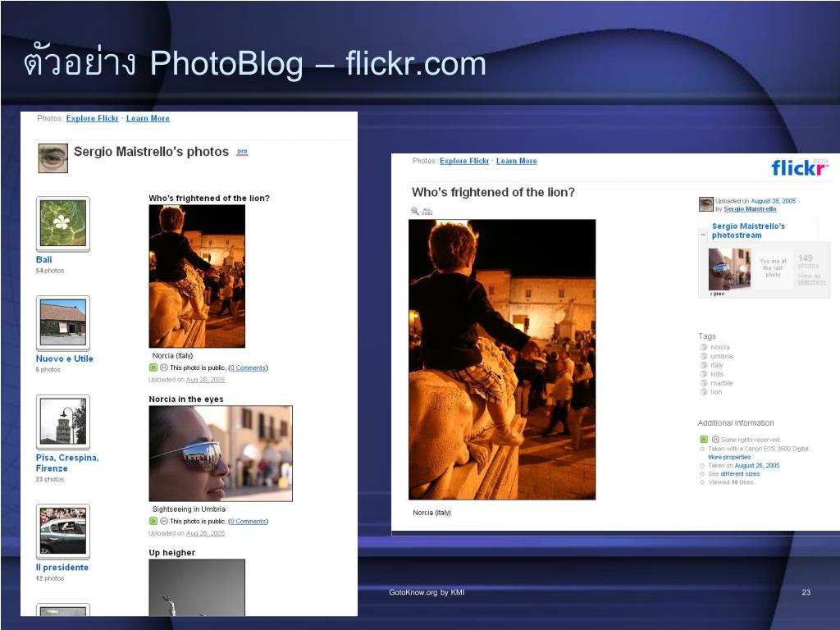Image resolution: width=840 pixels, height=630 pixels.
Task: Go to the prev photo in the photostream
Action: click(x=717, y=294)
